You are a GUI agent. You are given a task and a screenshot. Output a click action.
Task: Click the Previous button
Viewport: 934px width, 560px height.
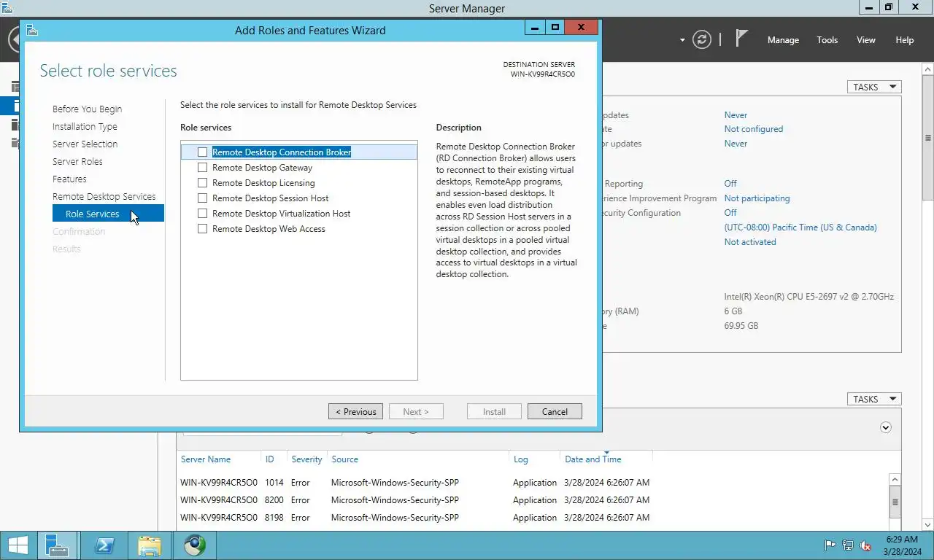(355, 411)
